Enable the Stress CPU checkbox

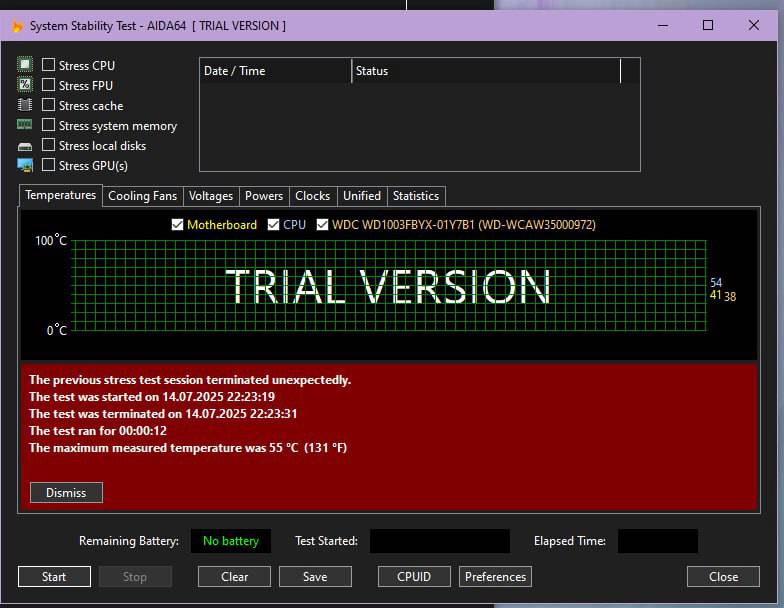point(48,65)
